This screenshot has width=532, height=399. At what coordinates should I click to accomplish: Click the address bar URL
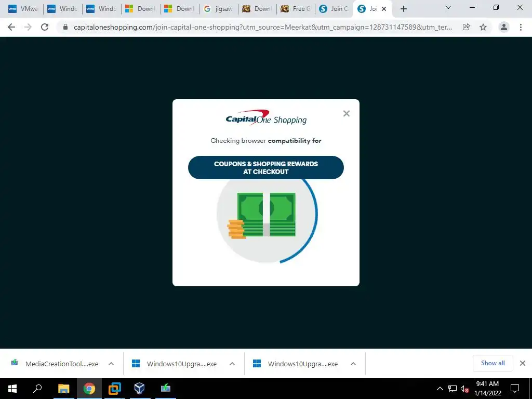pos(262,27)
